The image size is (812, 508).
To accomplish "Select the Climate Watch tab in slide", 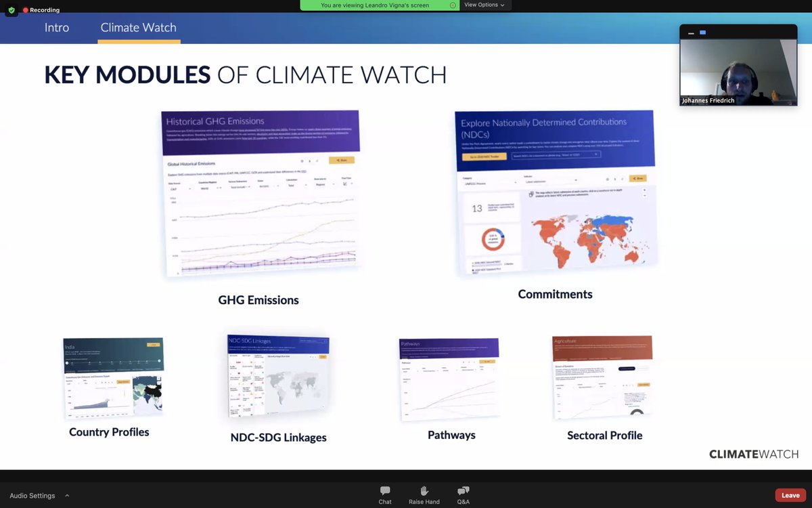I will [139, 28].
